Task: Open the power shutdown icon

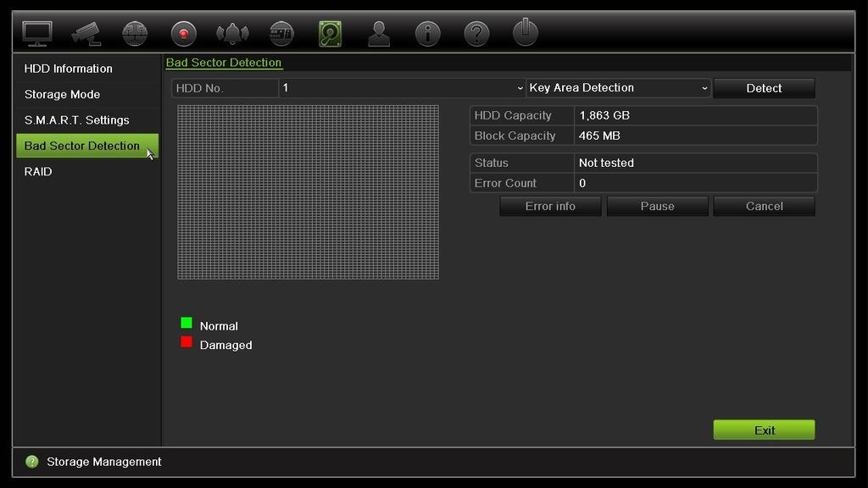Action: 525,32
